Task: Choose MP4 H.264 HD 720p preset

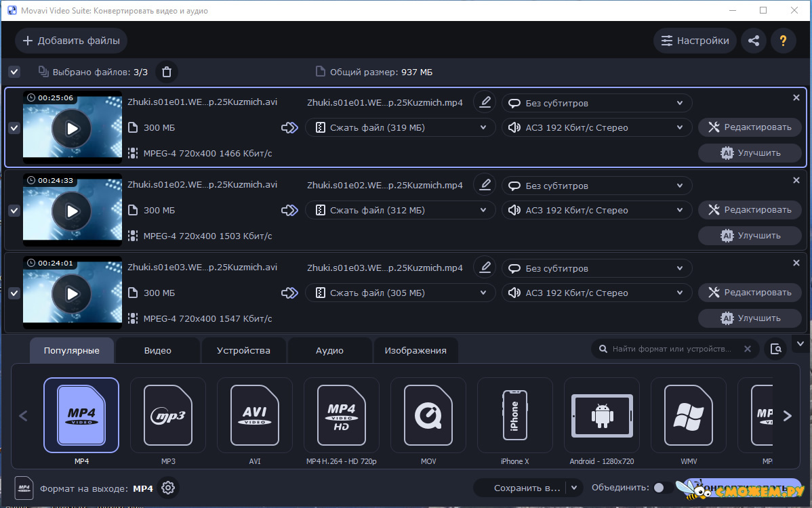Action: [341, 415]
